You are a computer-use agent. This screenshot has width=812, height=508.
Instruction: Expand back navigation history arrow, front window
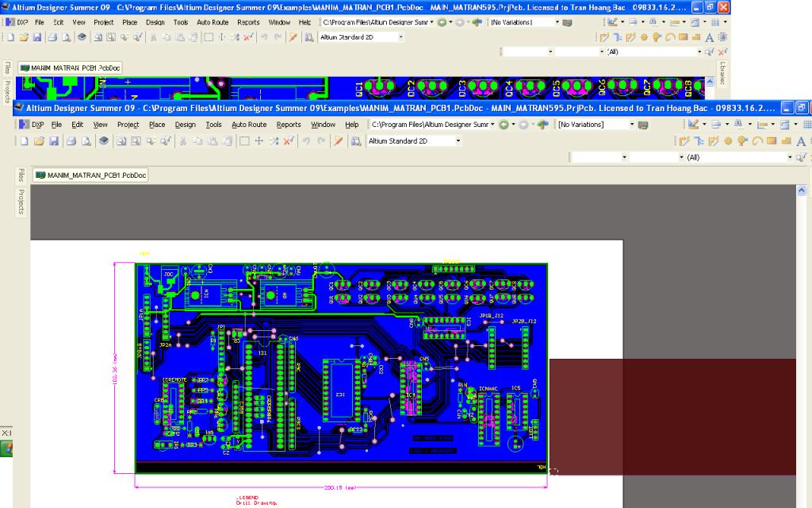tap(513, 125)
